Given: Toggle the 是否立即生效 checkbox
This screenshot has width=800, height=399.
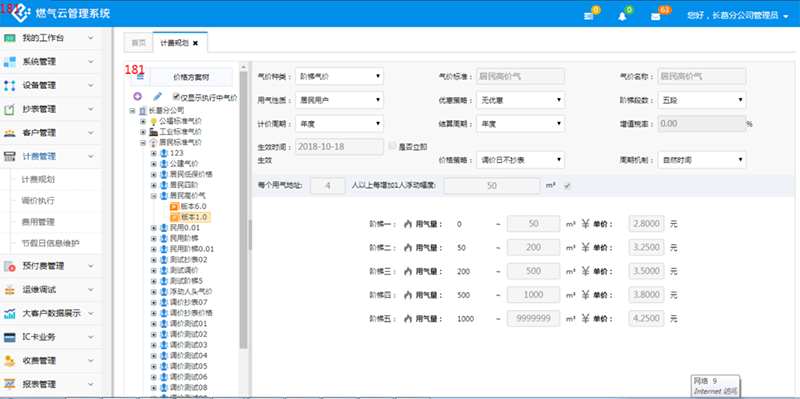Looking at the screenshot, I should coord(392,146).
